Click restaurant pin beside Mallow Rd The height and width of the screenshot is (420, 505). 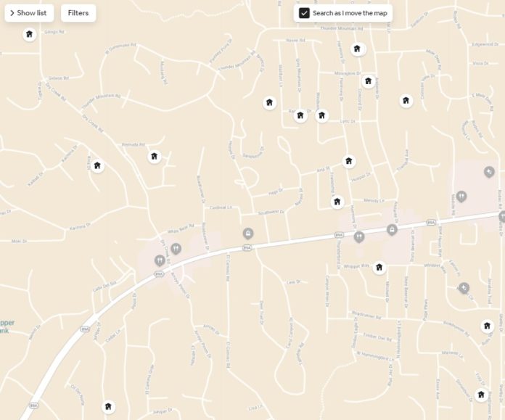tap(461, 196)
